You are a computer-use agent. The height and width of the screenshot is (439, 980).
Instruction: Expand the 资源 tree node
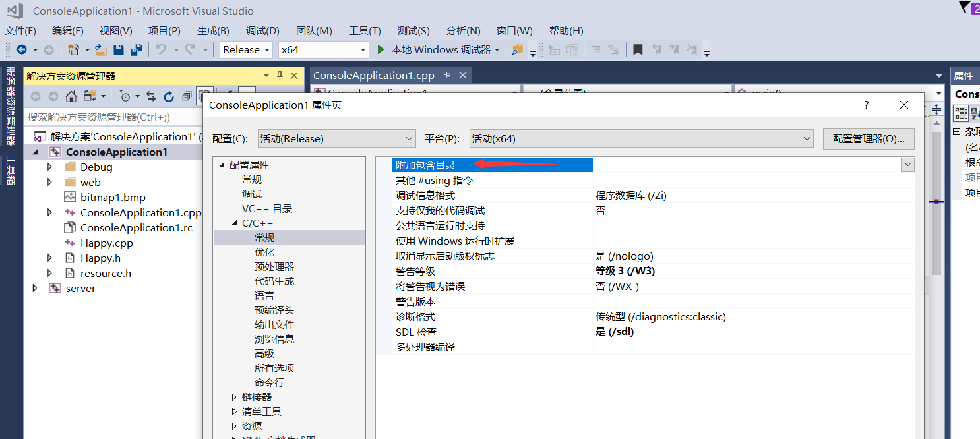234,426
